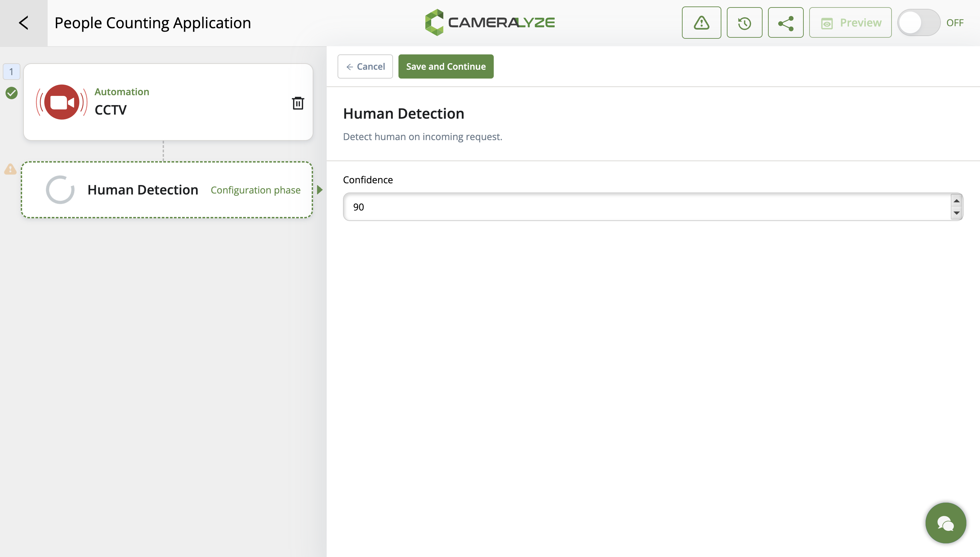Click the back arrow icon
The height and width of the screenshot is (557, 980).
coord(24,23)
